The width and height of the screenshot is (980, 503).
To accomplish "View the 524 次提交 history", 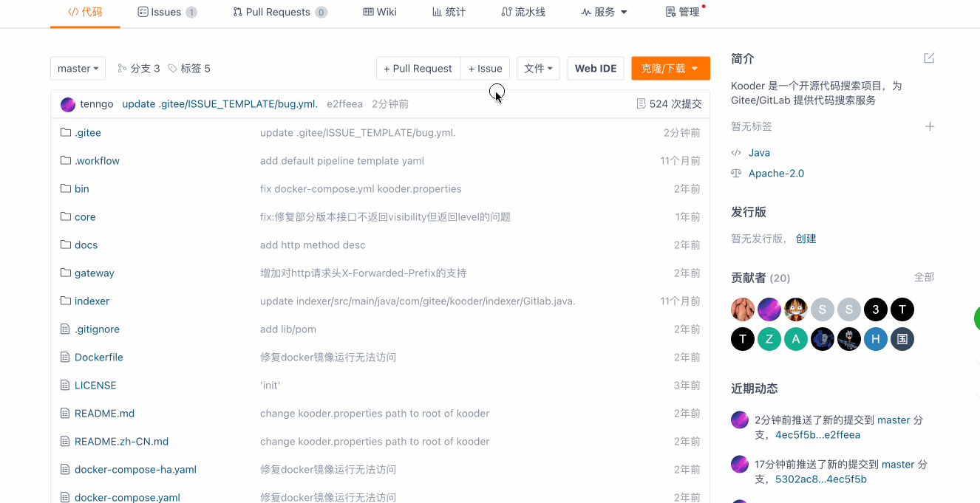I will click(670, 104).
